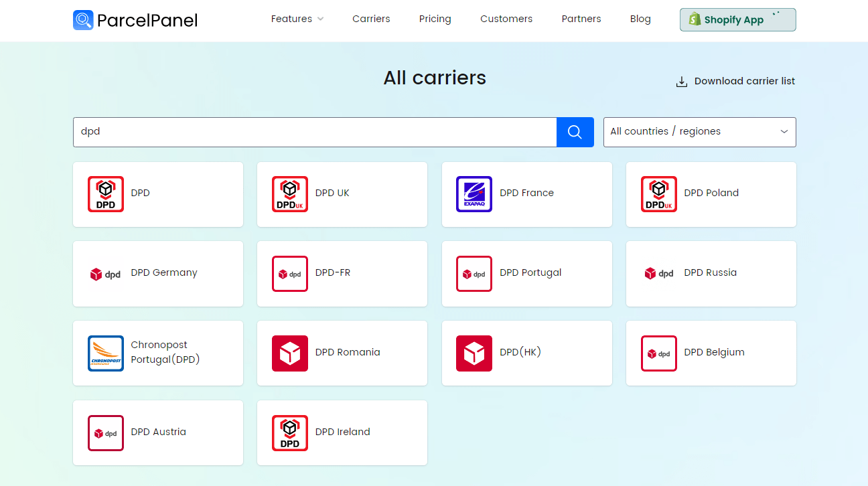Select the DPD carrier logo icon

[x=105, y=194]
